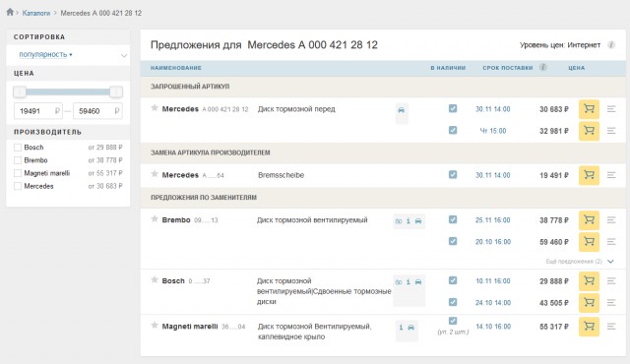Screen dimensions: 630x364
Task: Check the Mercedes manufacturer filter
Action: (x=18, y=186)
